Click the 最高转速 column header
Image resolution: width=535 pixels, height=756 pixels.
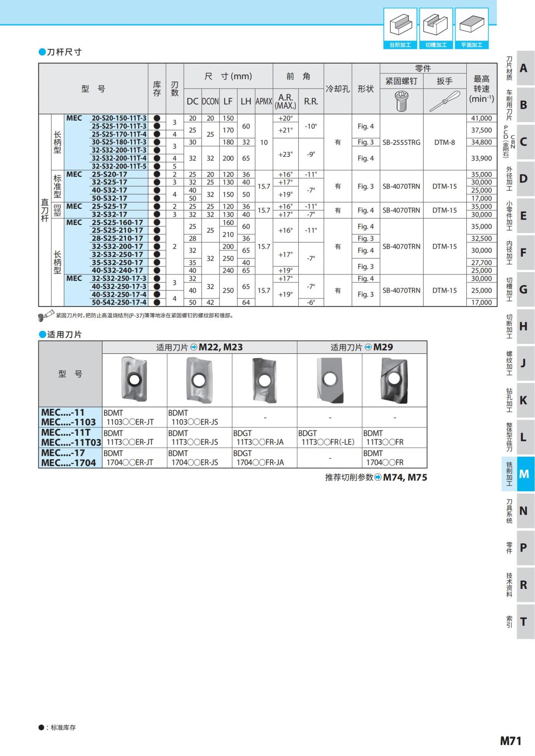[x=481, y=89]
